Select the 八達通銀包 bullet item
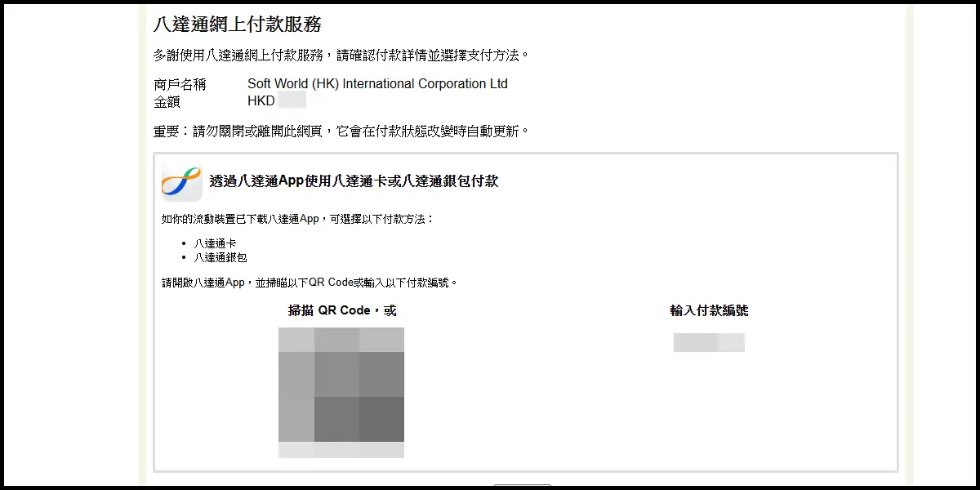The image size is (980, 490). (x=220, y=257)
